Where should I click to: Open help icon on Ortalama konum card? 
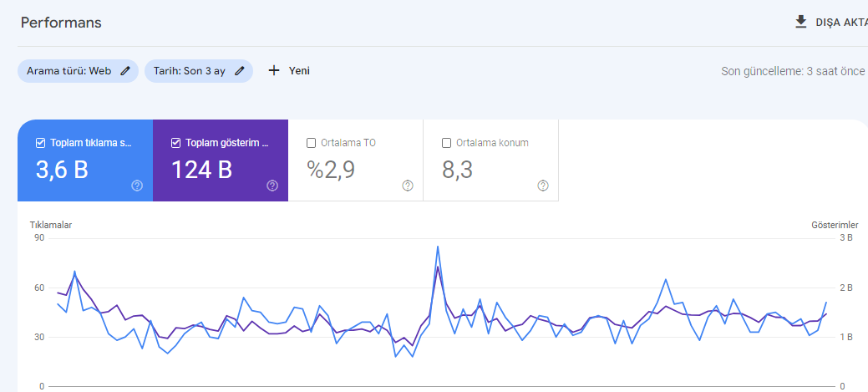pos(543,186)
